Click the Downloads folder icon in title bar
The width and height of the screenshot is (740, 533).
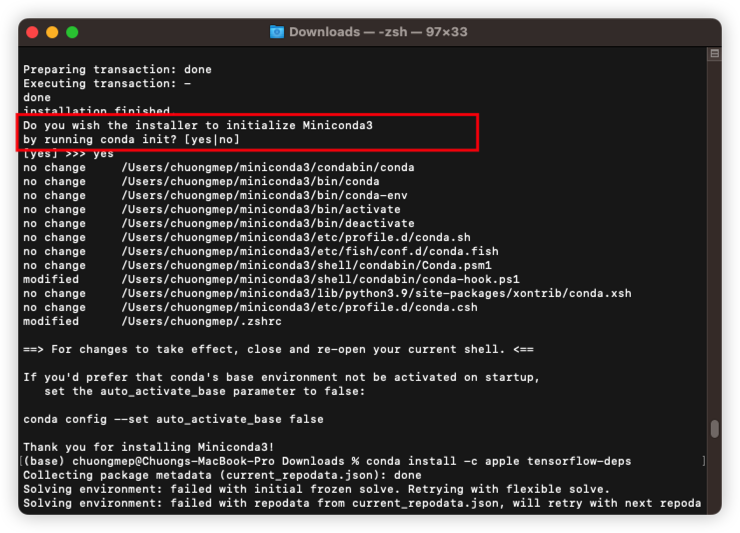pos(277,32)
